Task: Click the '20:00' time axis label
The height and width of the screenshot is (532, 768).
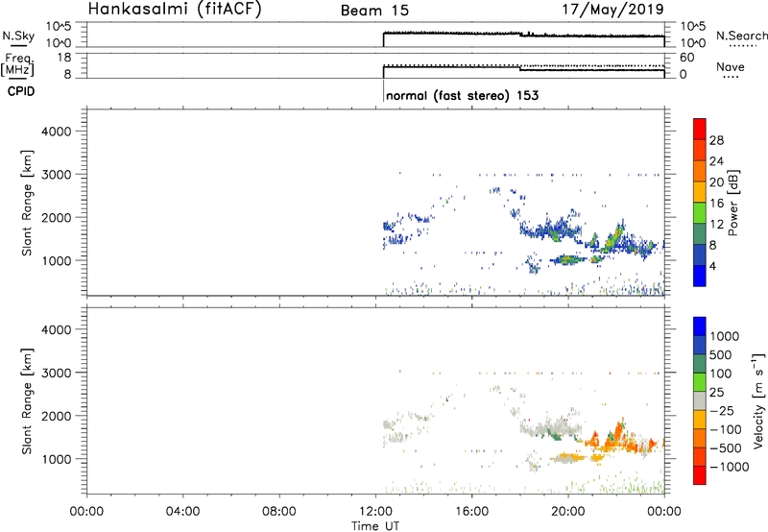Action: [x=567, y=511]
